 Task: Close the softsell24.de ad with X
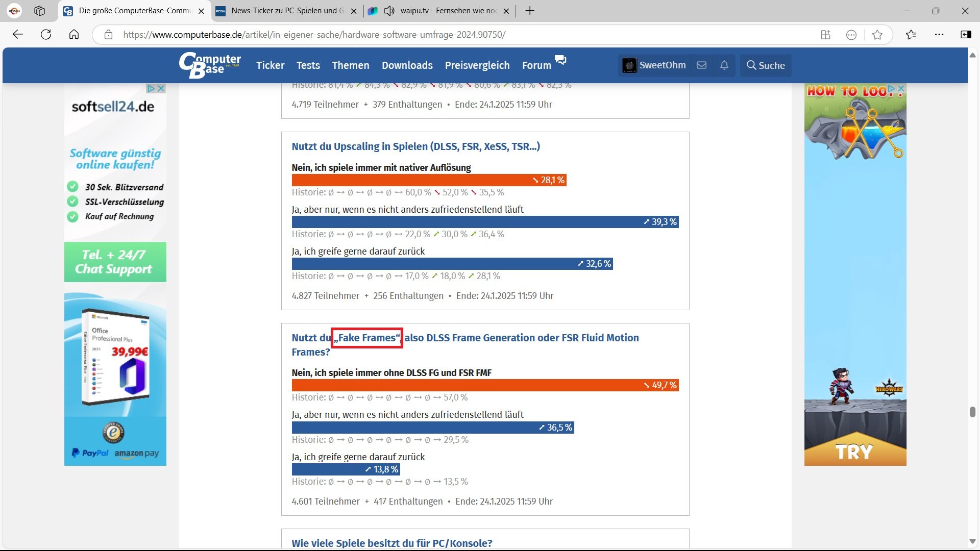161,88
